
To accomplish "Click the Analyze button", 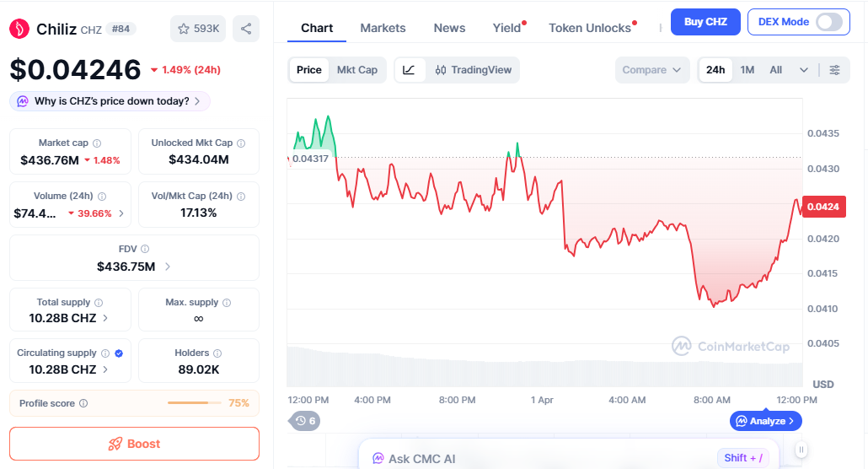I will (x=765, y=421).
